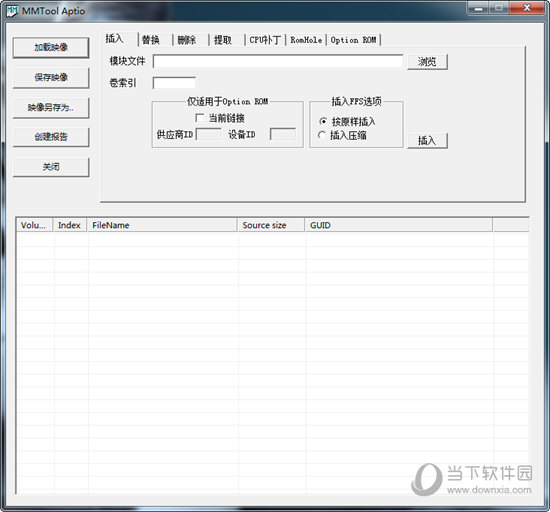Image resolution: width=550 pixels, height=512 pixels.
Task: Sort by the Volu... column header
Action: click(34, 225)
